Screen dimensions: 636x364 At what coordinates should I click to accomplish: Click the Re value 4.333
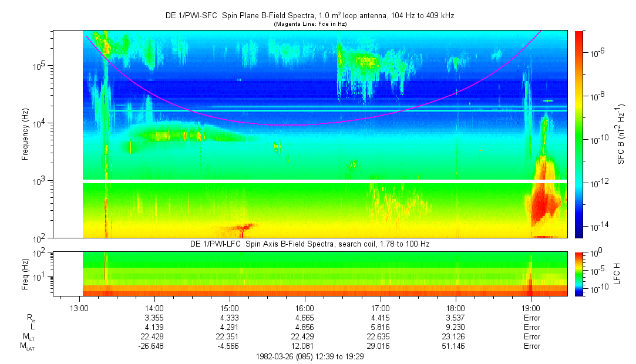pyautogui.click(x=230, y=318)
